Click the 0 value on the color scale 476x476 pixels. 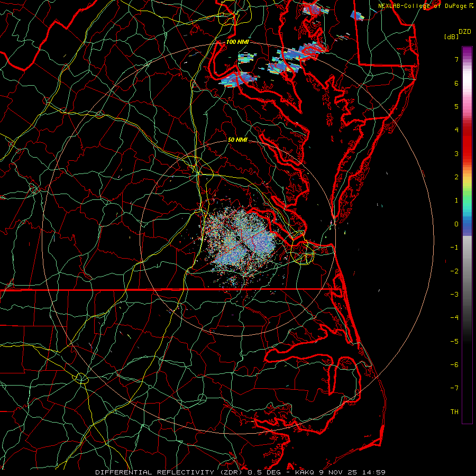coord(456,224)
